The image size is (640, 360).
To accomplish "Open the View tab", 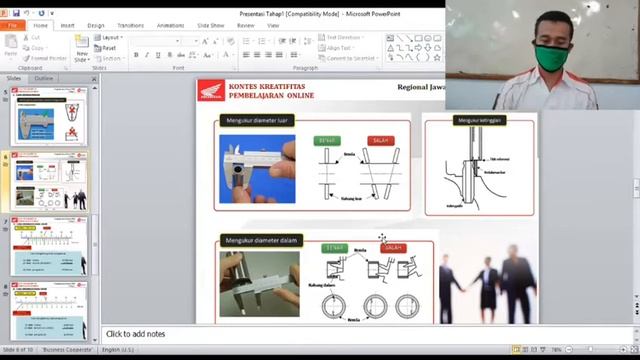I will coord(273,25).
